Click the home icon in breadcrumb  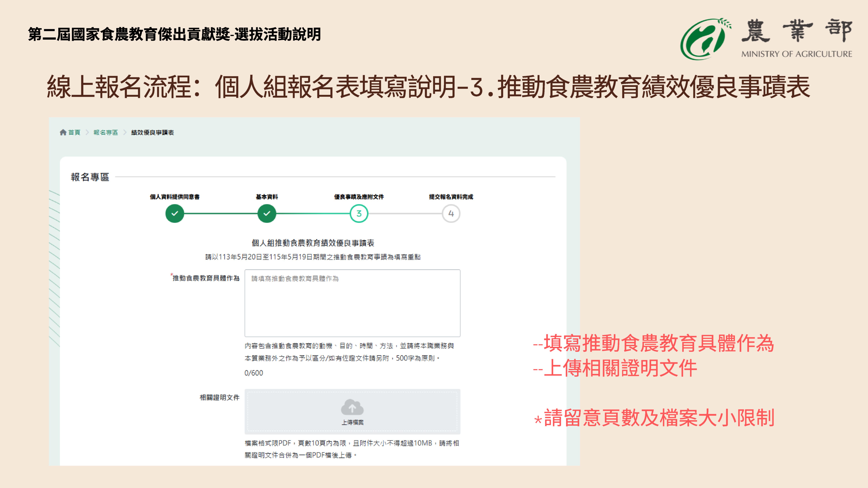63,132
